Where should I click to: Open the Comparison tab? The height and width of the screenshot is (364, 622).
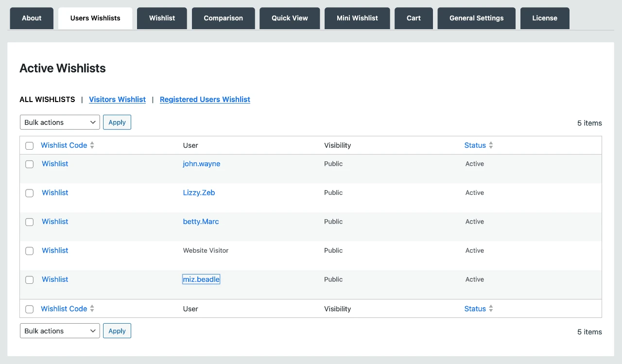pos(223,18)
